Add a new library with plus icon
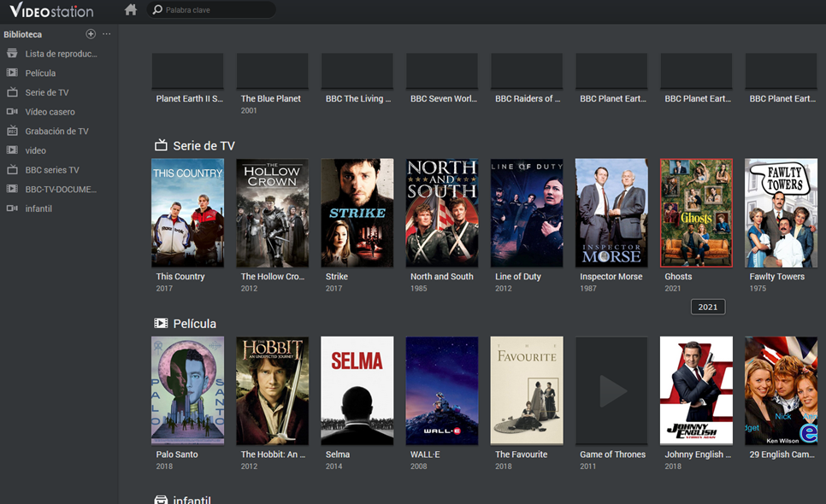 (x=91, y=33)
